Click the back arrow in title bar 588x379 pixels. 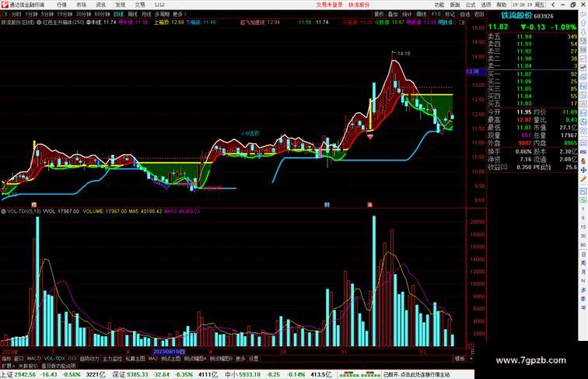pos(553,5)
